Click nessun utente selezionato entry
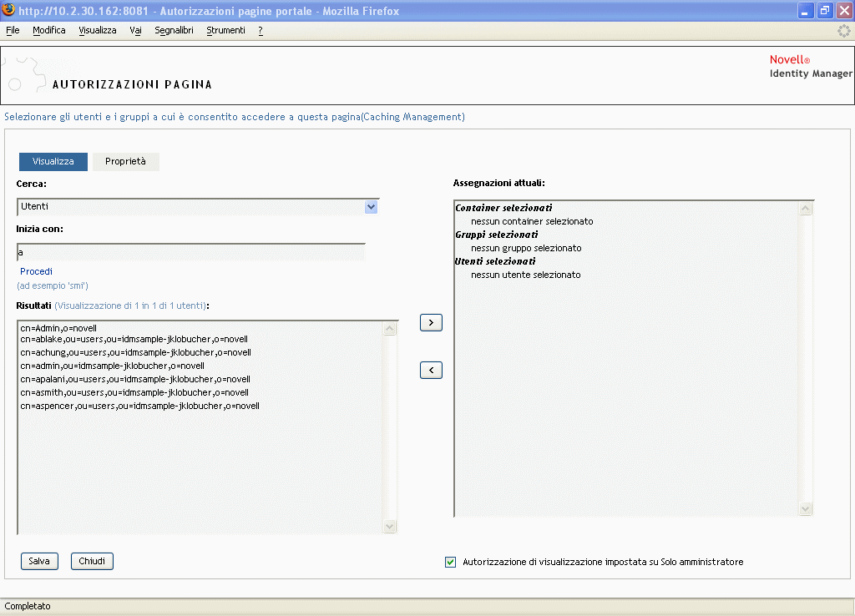The width and height of the screenshot is (855, 616). [526, 275]
